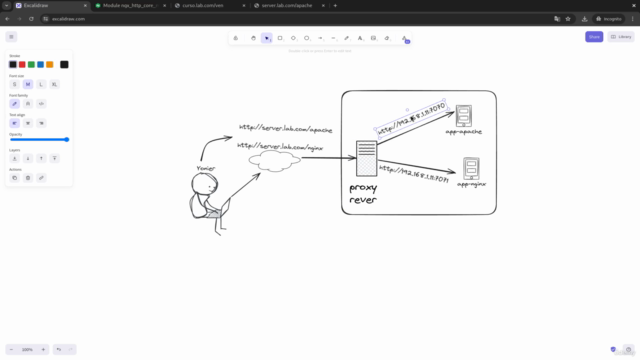
Task: Send selected element backward
Action: point(28,158)
